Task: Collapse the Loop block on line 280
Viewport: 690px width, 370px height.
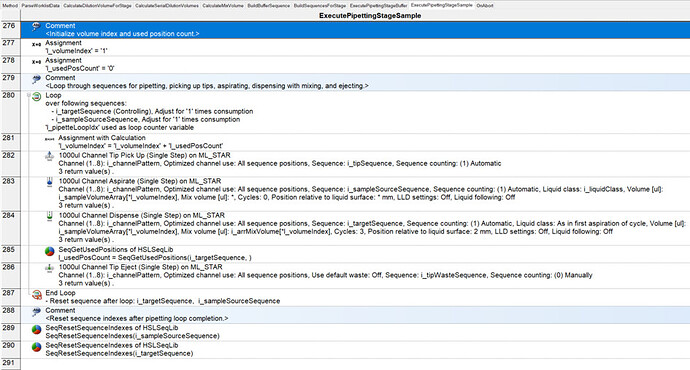Action: 29,95
